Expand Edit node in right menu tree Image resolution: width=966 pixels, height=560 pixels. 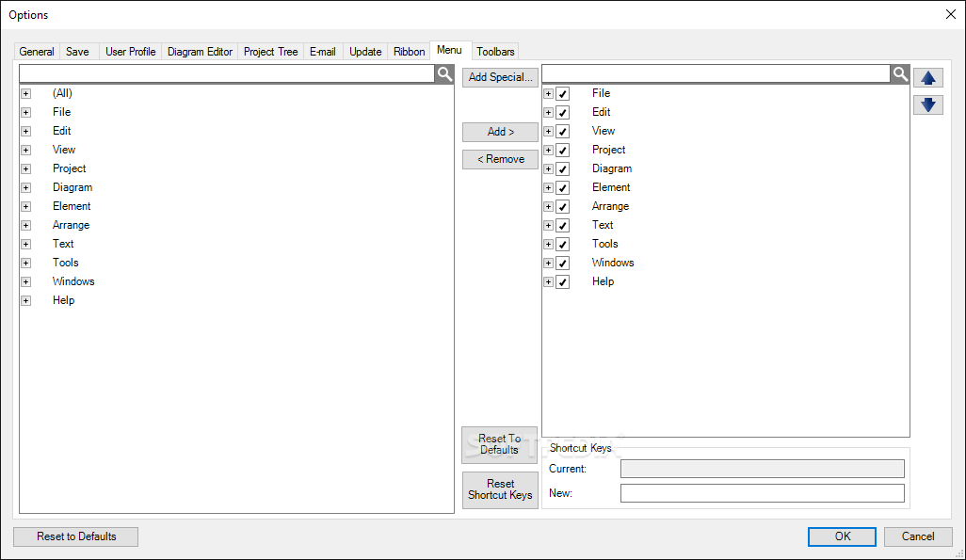click(548, 113)
